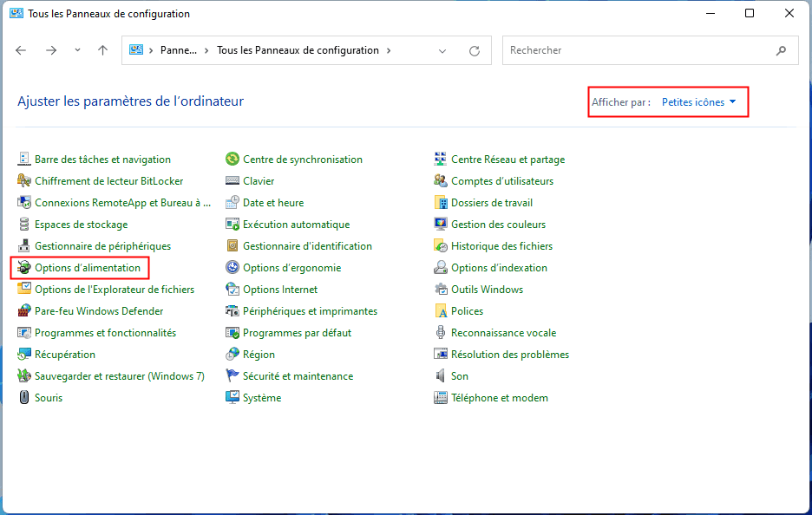Open the Afficher par Petites icônes dropdown

[698, 102]
